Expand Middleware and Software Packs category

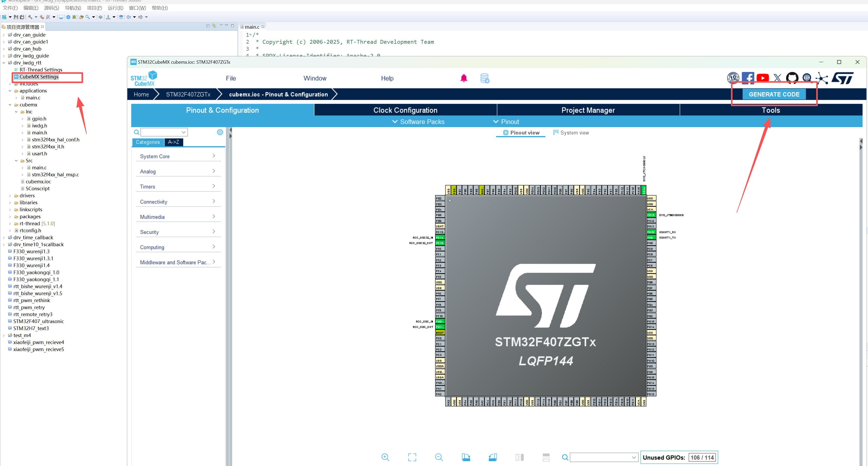pyautogui.click(x=178, y=262)
